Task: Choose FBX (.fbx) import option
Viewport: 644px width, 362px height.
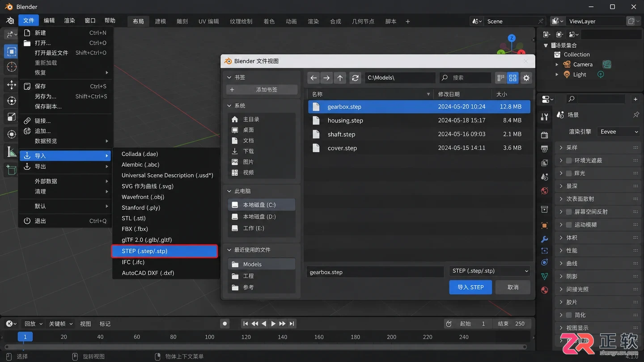Action: pos(135,229)
